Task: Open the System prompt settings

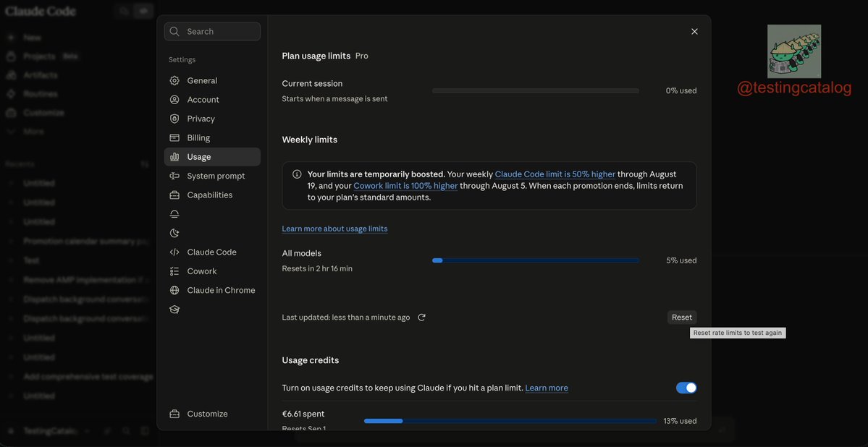Action: pyautogui.click(x=212, y=176)
